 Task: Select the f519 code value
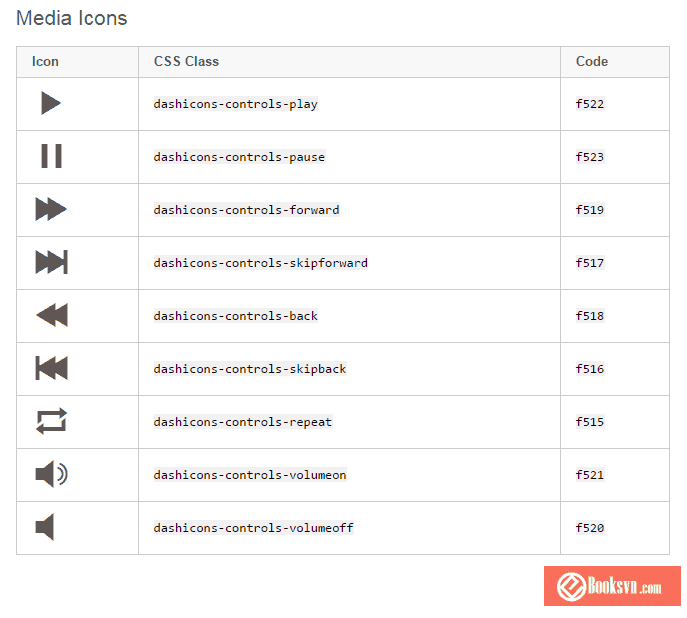pyautogui.click(x=590, y=210)
